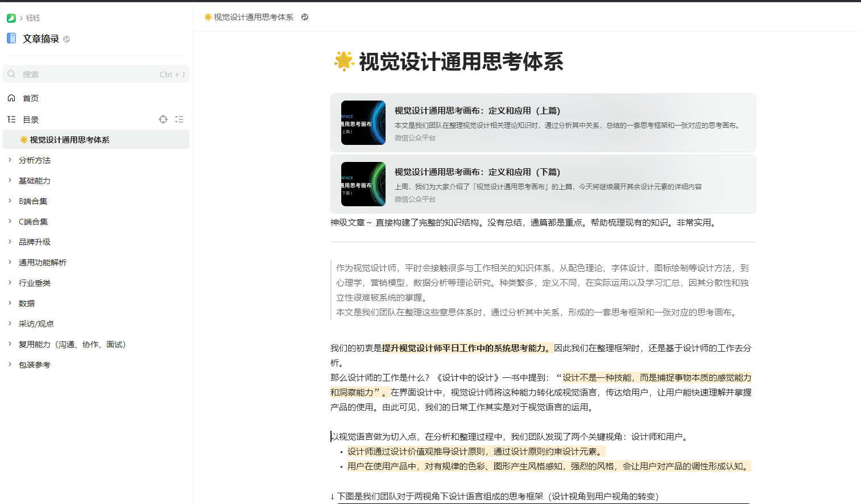Locate current document with target icon
Screen dimensions: 861x504
[163, 119]
